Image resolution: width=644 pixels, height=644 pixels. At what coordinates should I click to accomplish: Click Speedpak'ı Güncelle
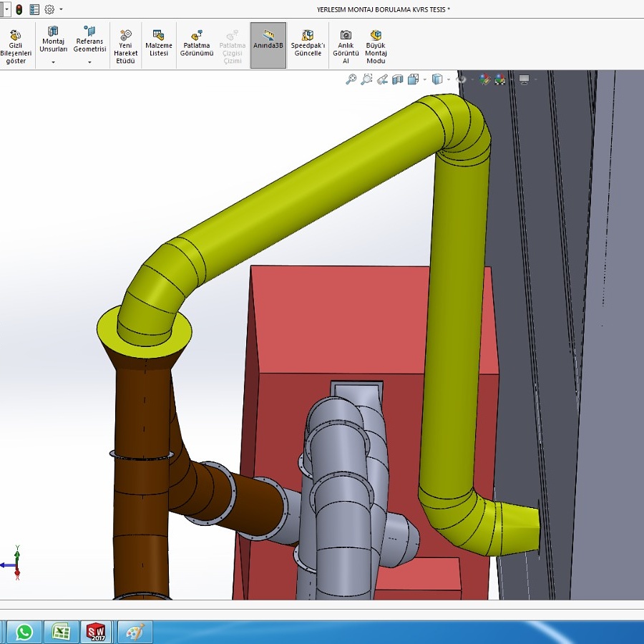point(308,44)
